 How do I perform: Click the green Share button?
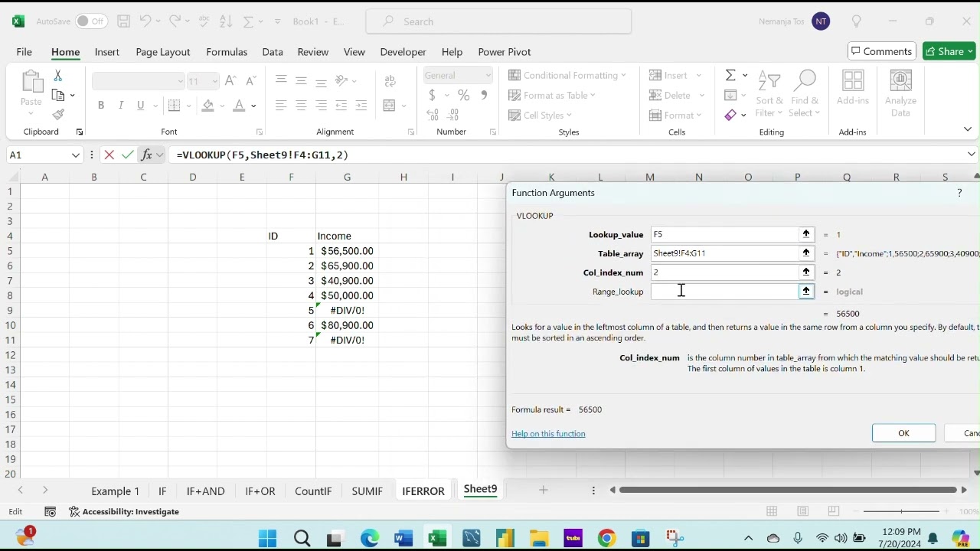click(949, 51)
